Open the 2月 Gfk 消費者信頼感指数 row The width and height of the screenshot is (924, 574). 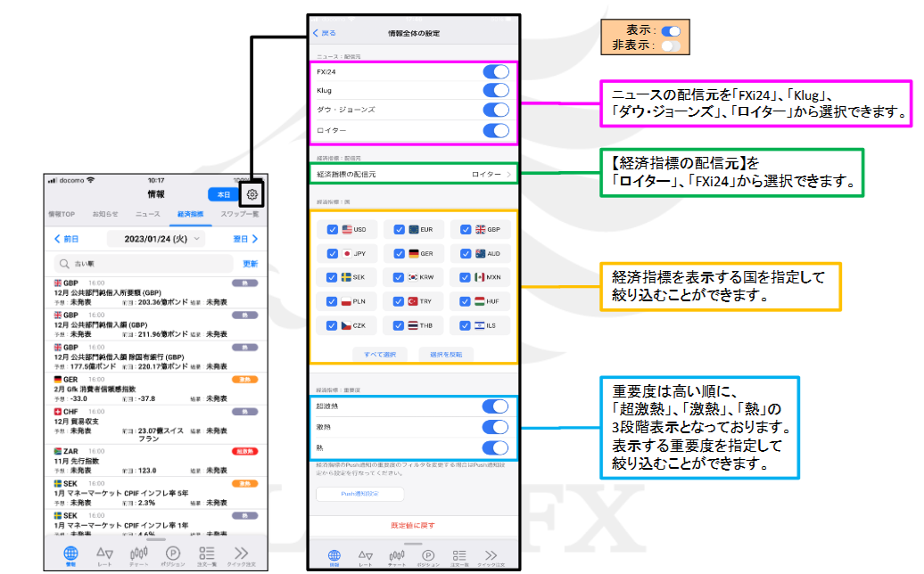point(156,389)
